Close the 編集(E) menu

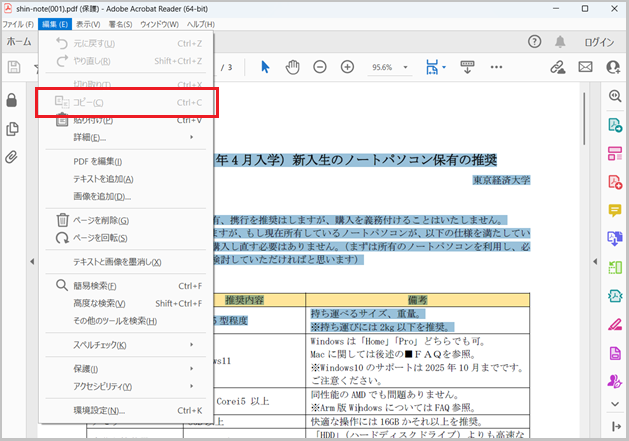(x=55, y=24)
